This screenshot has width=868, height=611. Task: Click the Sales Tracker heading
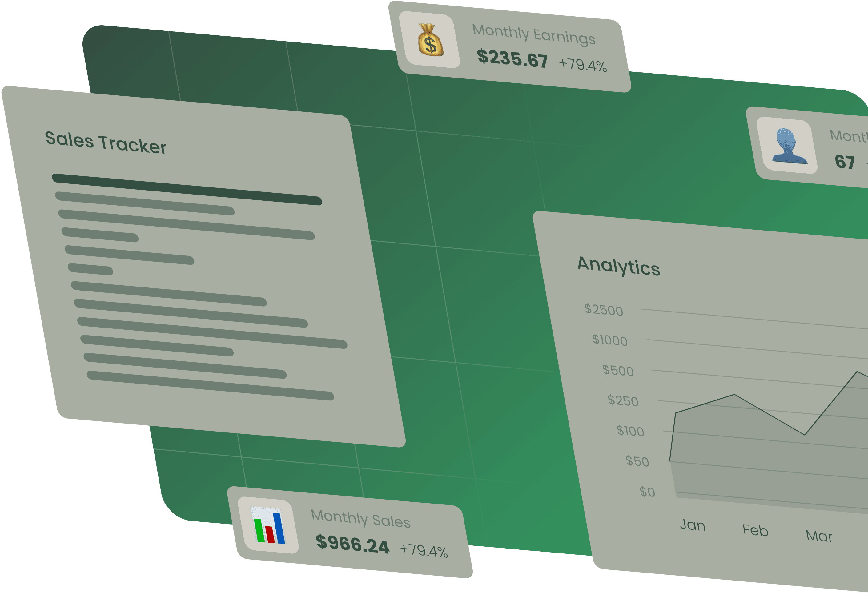tap(106, 143)
